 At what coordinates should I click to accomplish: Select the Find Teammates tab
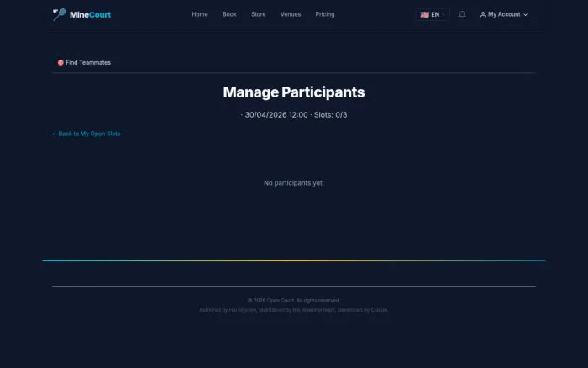[x=84, y=63]
